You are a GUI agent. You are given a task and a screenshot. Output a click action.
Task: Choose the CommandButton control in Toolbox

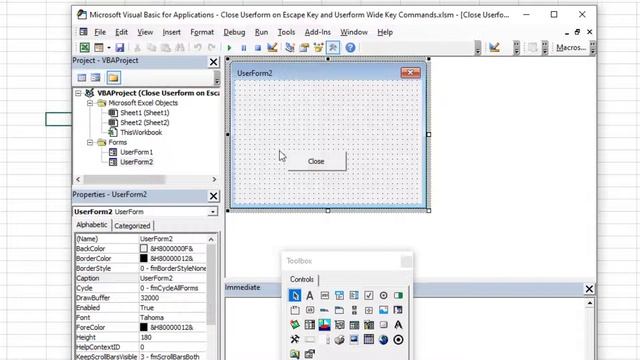click(310, 310)
